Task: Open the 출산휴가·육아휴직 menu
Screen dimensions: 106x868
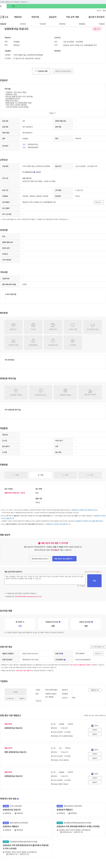Action: (97, 17)
